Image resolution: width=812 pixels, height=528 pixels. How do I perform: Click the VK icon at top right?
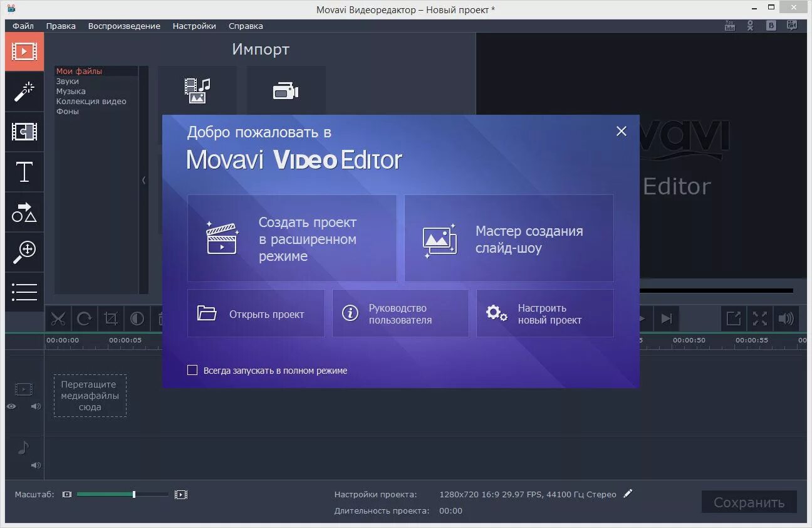[771, 26]
